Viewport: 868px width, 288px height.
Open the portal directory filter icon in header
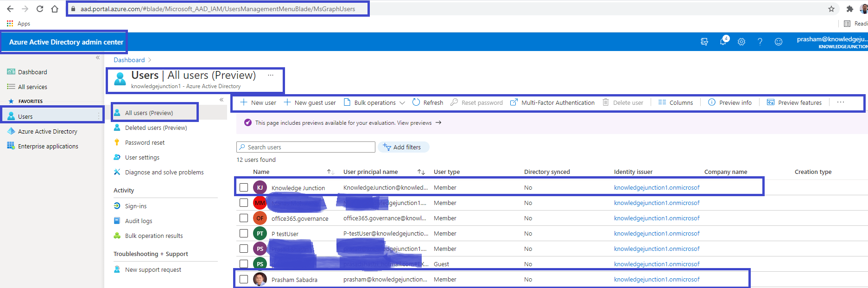[x=704, y=42]
